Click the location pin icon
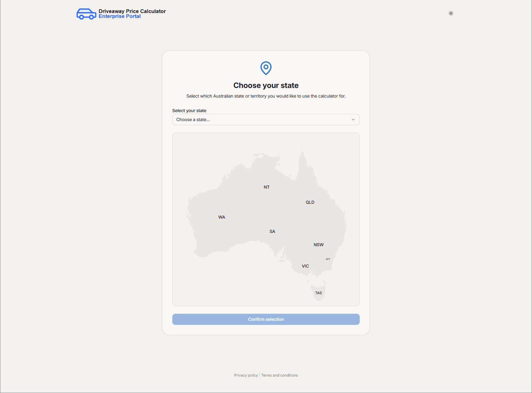 coord(266,68)
